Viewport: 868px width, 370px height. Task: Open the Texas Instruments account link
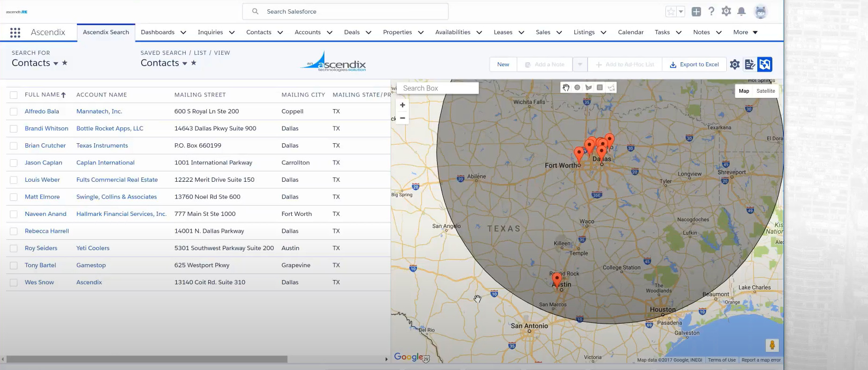pyautogui.click(x=102, y=146)
